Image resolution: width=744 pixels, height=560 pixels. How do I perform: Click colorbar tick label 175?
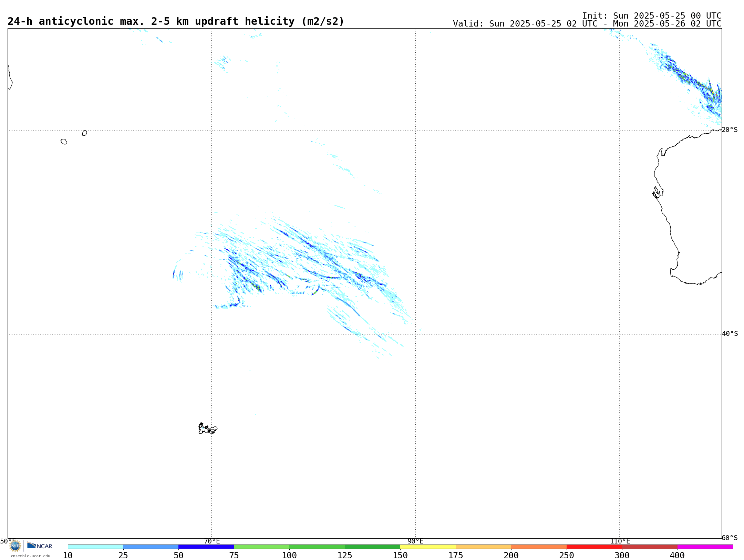pos(456,556)
